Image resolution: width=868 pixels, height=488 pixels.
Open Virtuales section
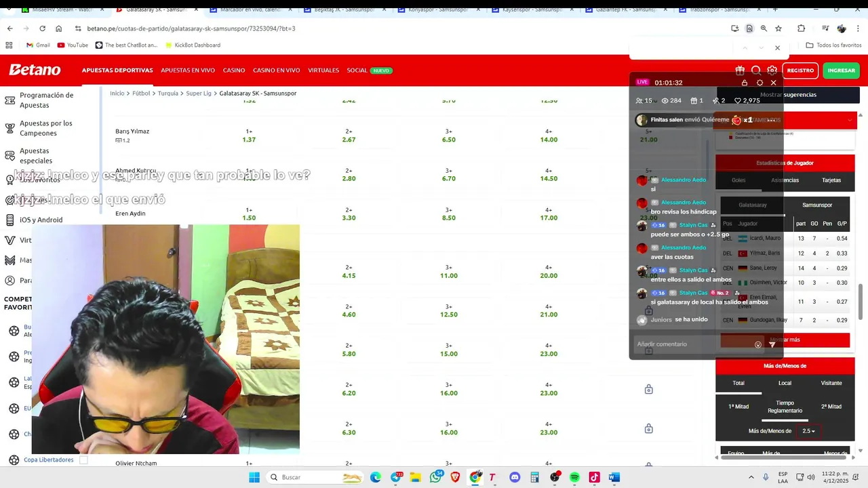(x=323, y=70)
